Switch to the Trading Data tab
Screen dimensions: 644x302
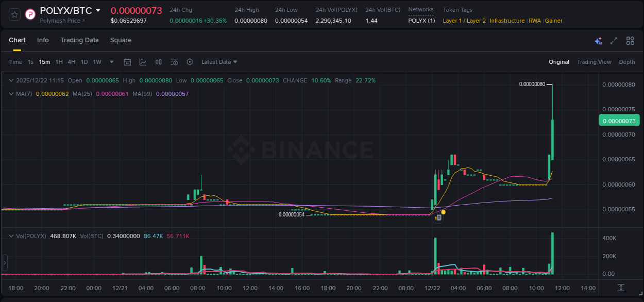79,40
